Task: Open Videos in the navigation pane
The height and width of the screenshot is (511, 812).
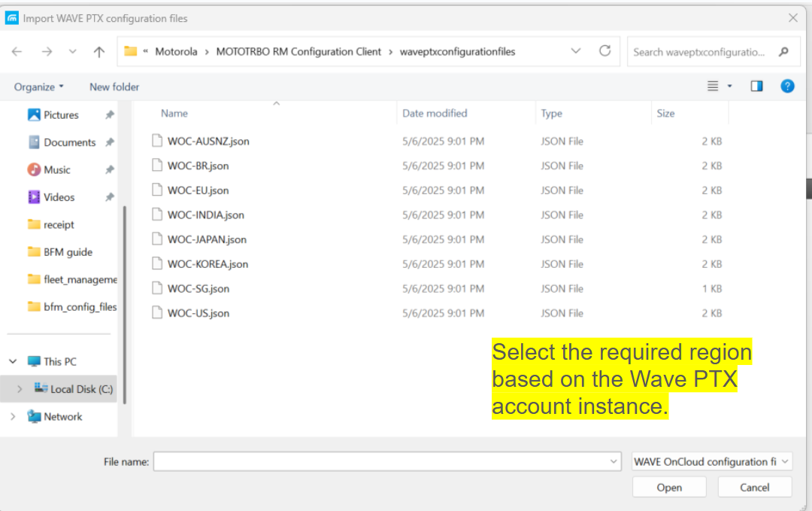Action: click(x=59, y=197)
